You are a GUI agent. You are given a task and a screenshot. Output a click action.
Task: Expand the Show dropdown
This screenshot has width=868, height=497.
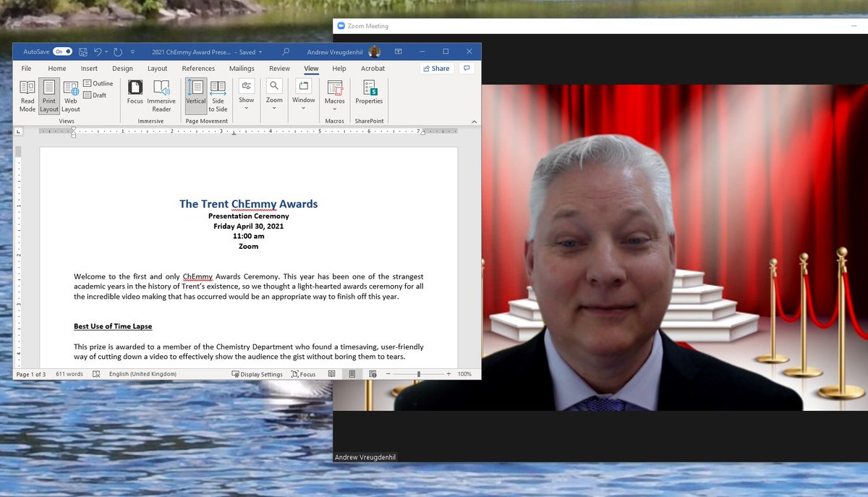247,95
